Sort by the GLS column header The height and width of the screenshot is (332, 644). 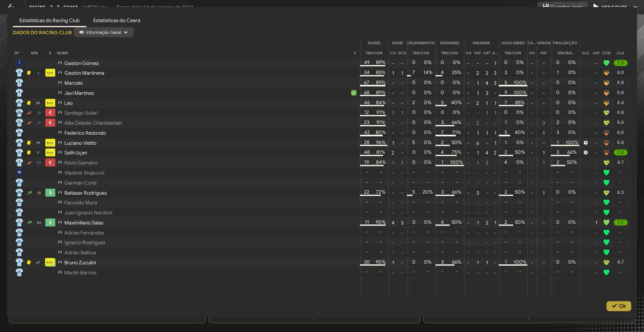(x=586, y=53)
